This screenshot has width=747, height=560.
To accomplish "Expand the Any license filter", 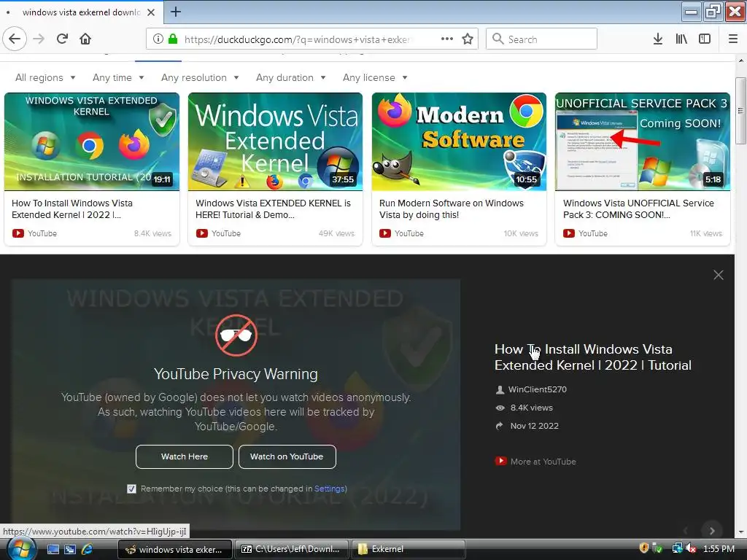I will 375,77.
